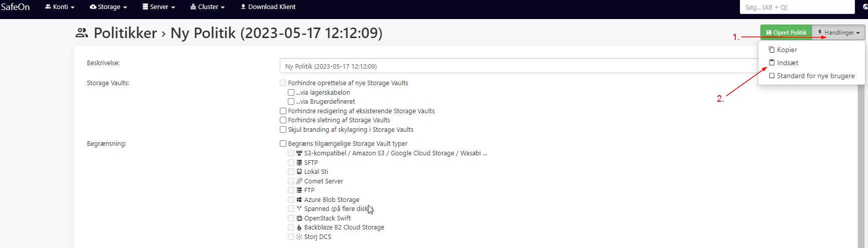Image resolution: width=868 pixels, height=248 pixels.
Task: Click the Lokal Sti disk icon
Action: (299, 172)
